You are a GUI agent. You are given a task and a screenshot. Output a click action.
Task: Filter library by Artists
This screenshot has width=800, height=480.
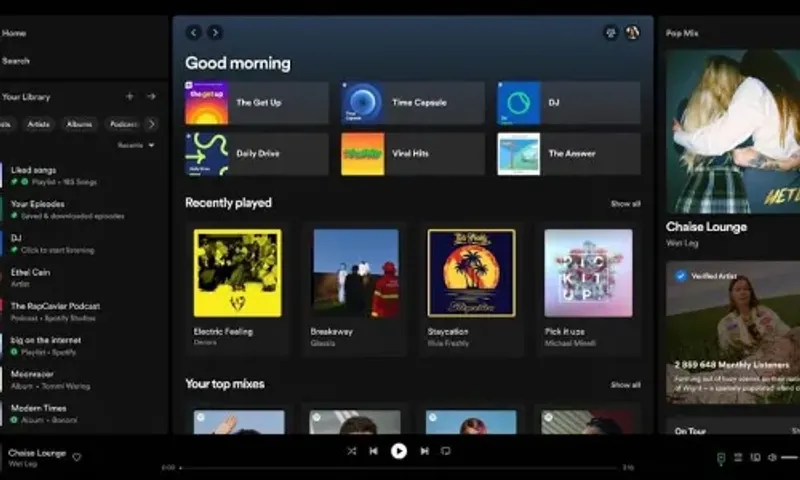[x=38, y=124]
